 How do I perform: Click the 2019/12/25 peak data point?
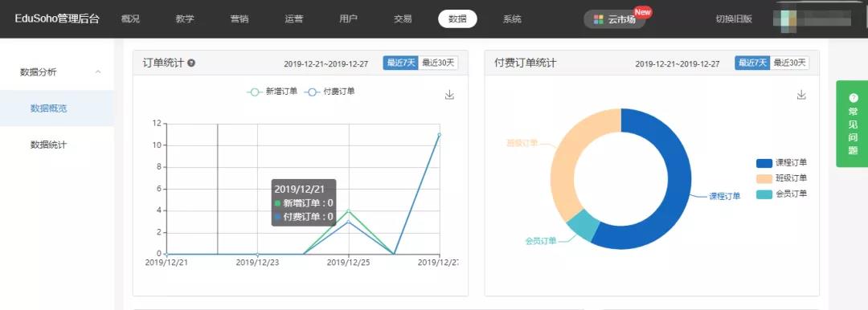[x=348, y=211]
